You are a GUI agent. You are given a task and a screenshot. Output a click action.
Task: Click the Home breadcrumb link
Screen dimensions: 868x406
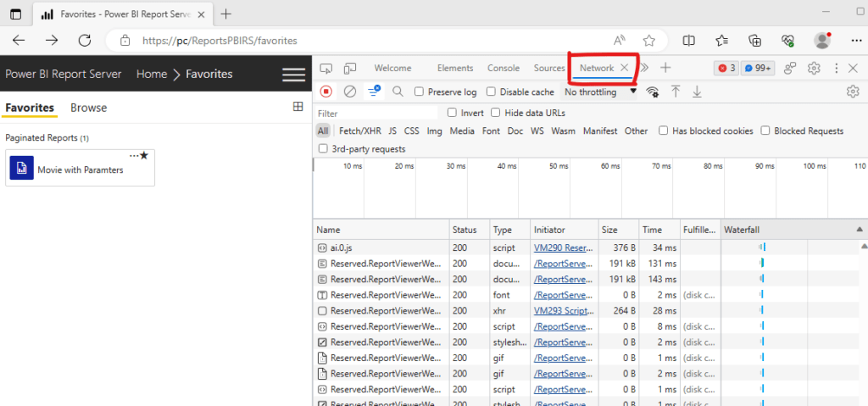pos(151,75)
